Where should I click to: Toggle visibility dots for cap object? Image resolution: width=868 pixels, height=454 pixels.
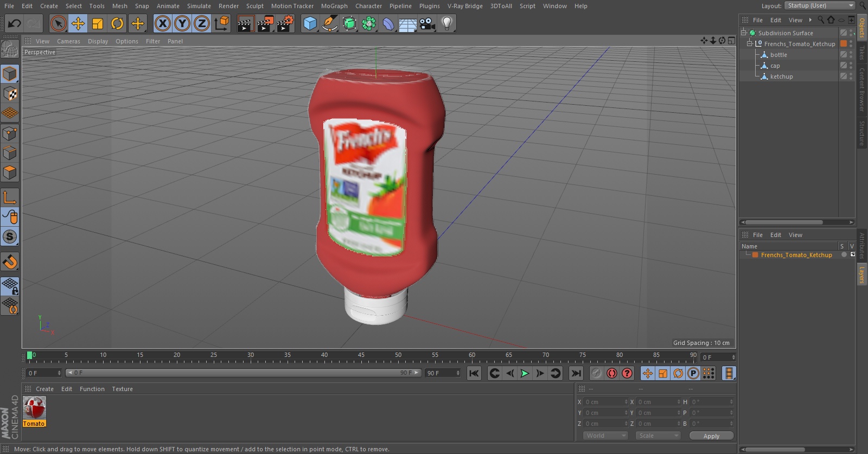(x=851, y=66)
